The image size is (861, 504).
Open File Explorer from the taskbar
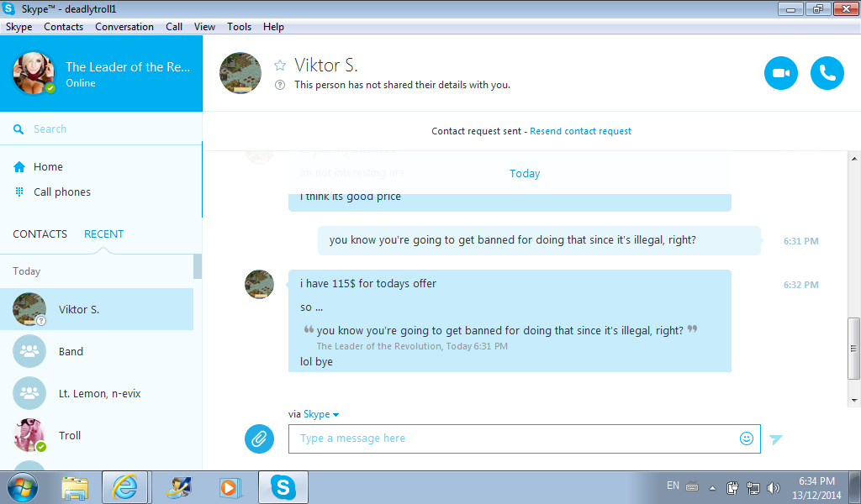pyautogui.click(x=75, y=487)
